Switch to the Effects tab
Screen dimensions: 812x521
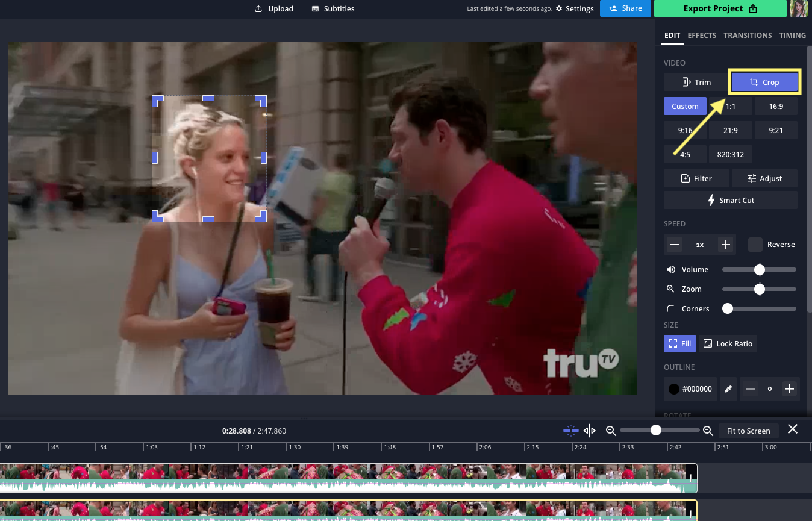point(702,35)
